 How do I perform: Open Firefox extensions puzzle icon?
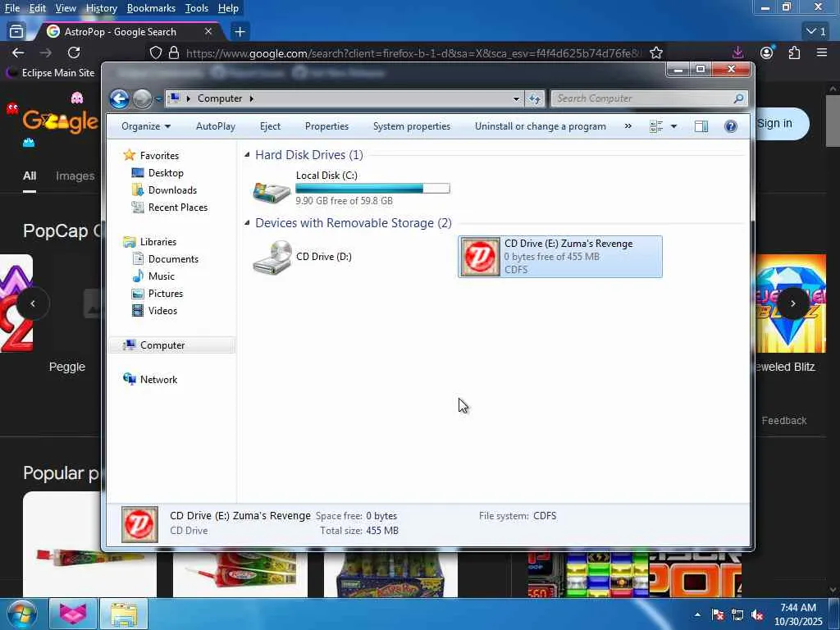click(794, 52)
